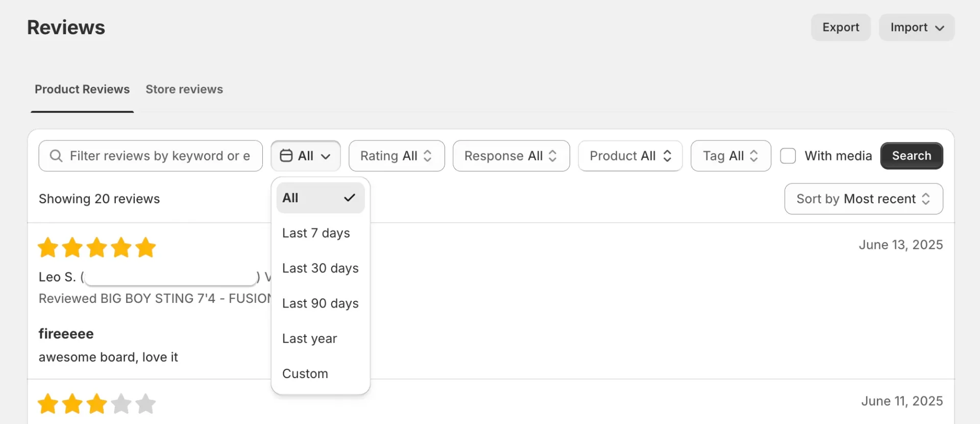980x424 pixels.
Task: Click the three-star rating on the June 11 review
Action: tap(97, 404)
